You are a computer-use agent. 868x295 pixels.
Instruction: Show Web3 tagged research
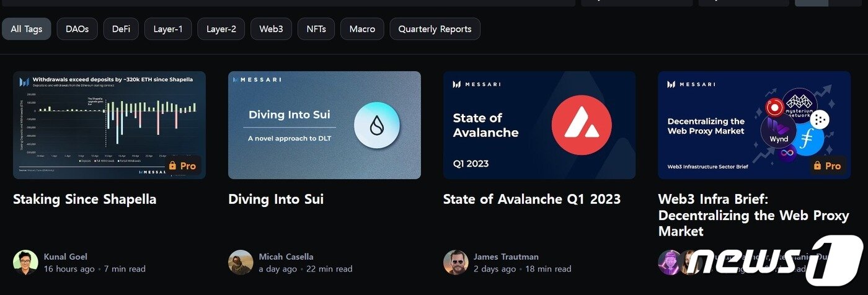[x=271, y=29]
